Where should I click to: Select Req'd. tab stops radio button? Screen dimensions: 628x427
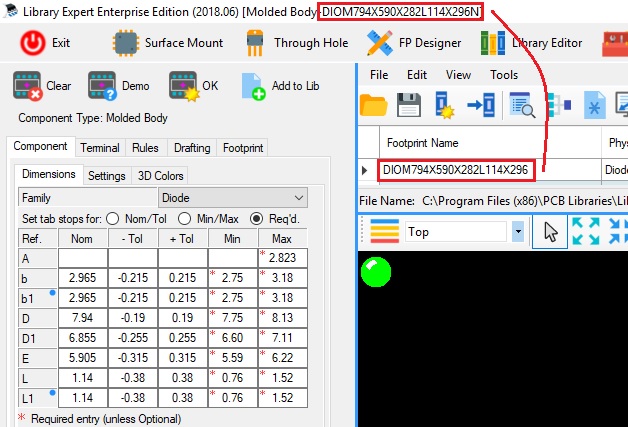click(257, 219)
